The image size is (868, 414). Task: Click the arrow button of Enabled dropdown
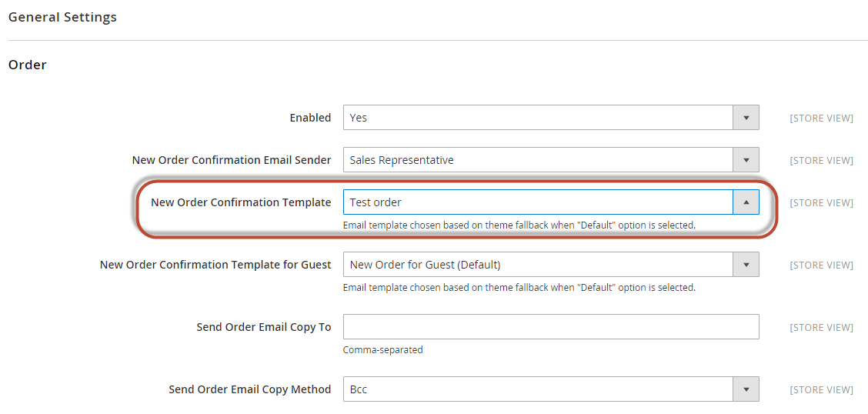746,118
